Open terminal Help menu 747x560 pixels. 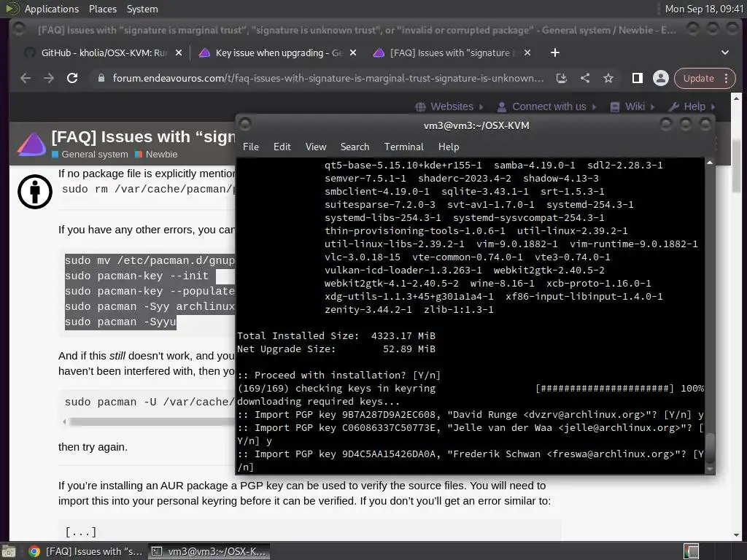point(449,147)
